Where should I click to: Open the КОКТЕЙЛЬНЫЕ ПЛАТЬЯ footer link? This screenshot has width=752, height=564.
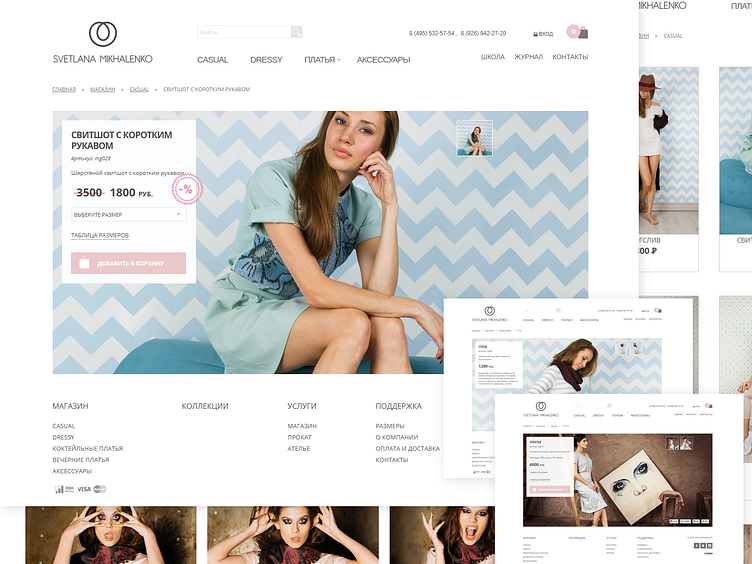[87, 448]
